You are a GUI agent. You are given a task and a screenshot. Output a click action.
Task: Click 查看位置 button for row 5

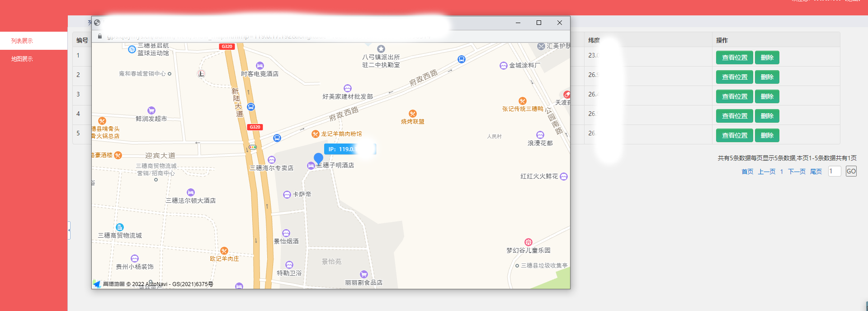coord(735,135)
